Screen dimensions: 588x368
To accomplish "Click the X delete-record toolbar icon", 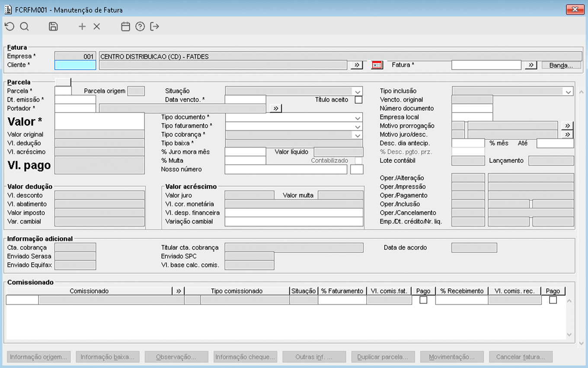I will pos(97,26).
